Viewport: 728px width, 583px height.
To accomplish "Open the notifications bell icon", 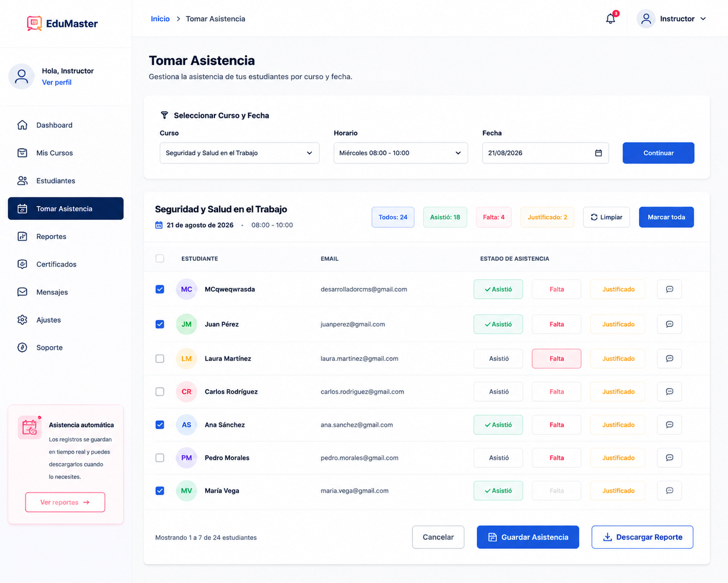I will click(x=611, y=19).
